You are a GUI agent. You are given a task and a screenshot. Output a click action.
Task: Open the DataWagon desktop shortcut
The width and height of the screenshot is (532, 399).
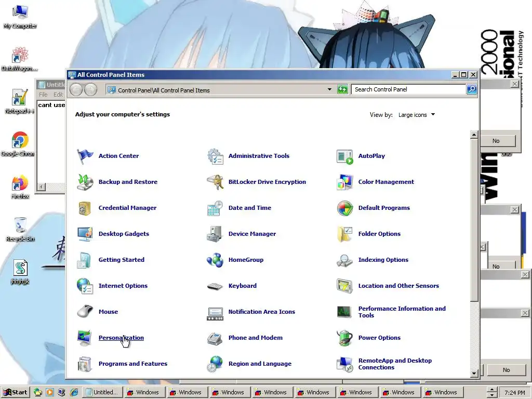point(19,59)
